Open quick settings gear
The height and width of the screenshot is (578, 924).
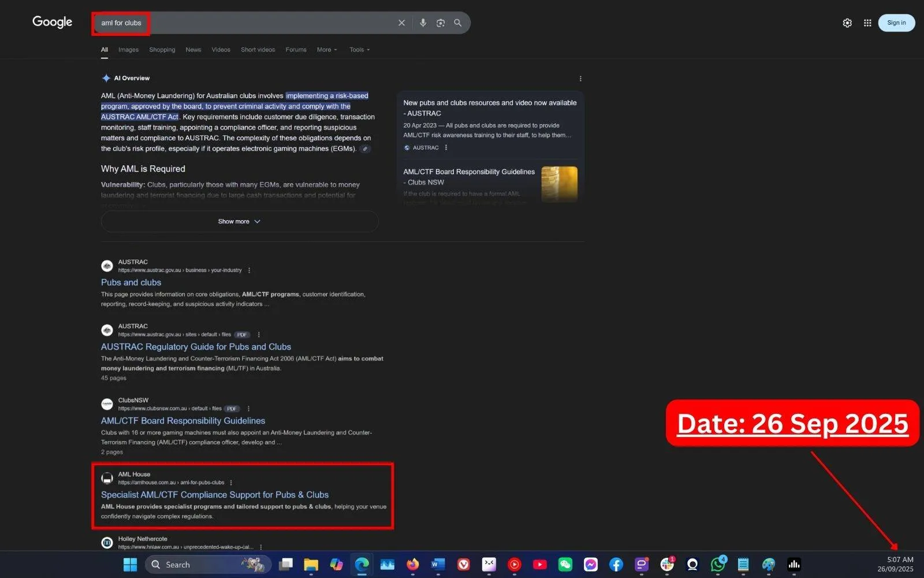[x=847, y=23]
